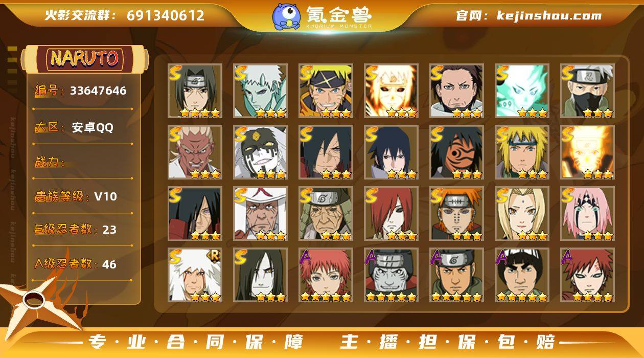This screenshot has width=644, height=358.
Task: Click the masked Kakashi ninja portrait
Action: 587,91
